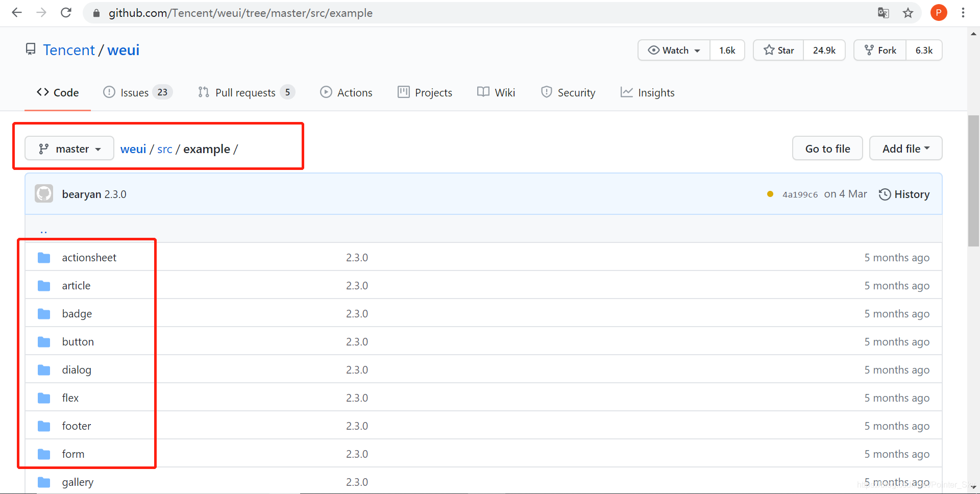The width and height of the screenshot is (980, 494).
Task: Open the Insights tab
Action: 647,92
